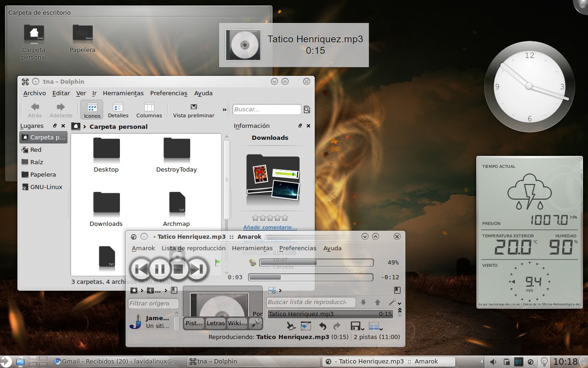Pause playback in Amarok

[x=159, y=269]
